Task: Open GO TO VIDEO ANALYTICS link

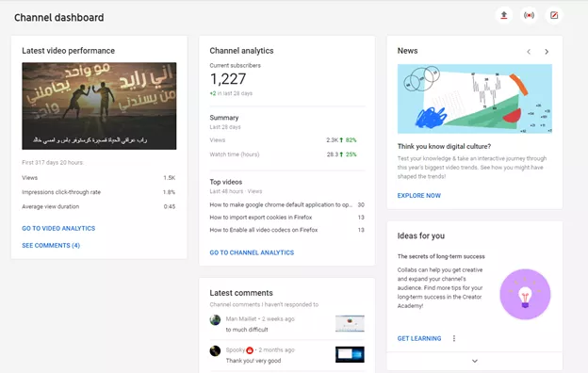Action: pos(58,228)
